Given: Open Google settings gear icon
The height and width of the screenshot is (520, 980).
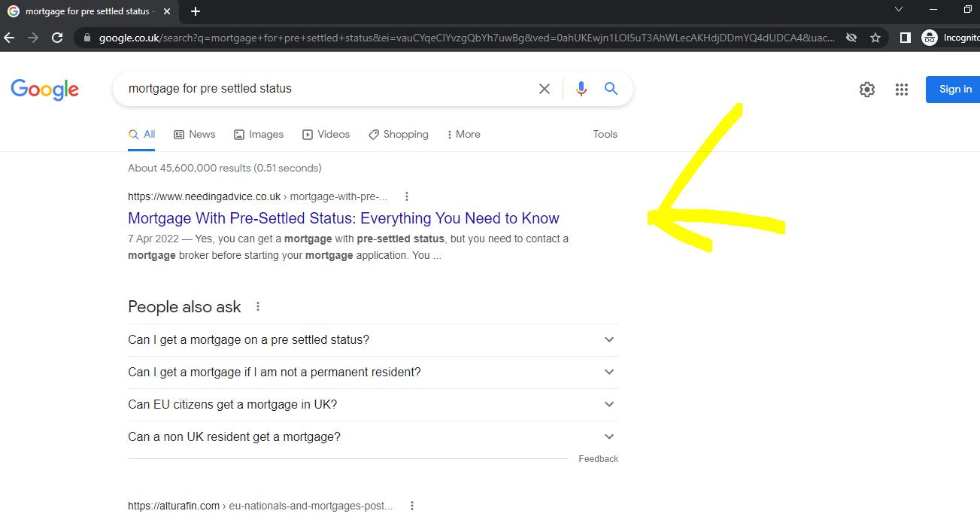Looking at the screenshot, I should pos(867,90).
